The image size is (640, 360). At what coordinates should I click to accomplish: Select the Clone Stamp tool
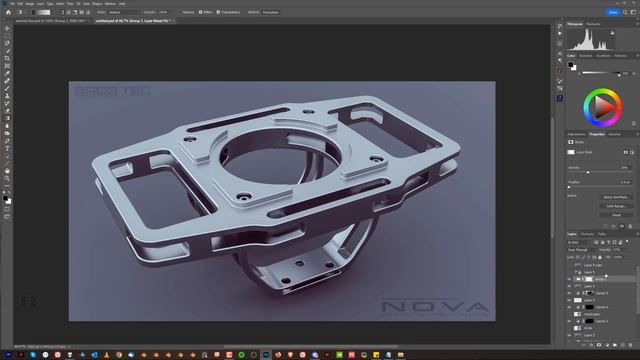[7, 96]
